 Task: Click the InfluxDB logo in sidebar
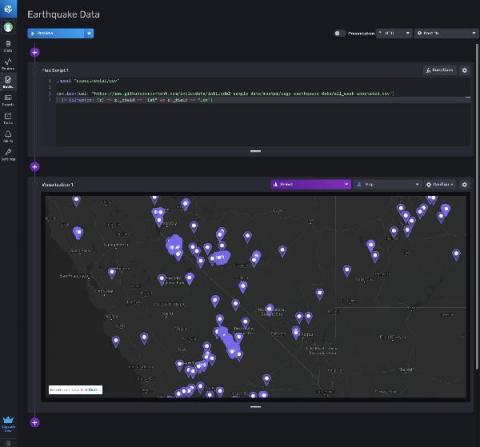tap(8, 9)
